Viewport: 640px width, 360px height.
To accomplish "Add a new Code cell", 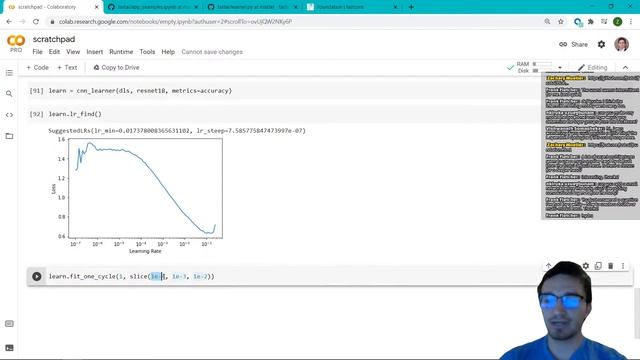I will point(37,67).
